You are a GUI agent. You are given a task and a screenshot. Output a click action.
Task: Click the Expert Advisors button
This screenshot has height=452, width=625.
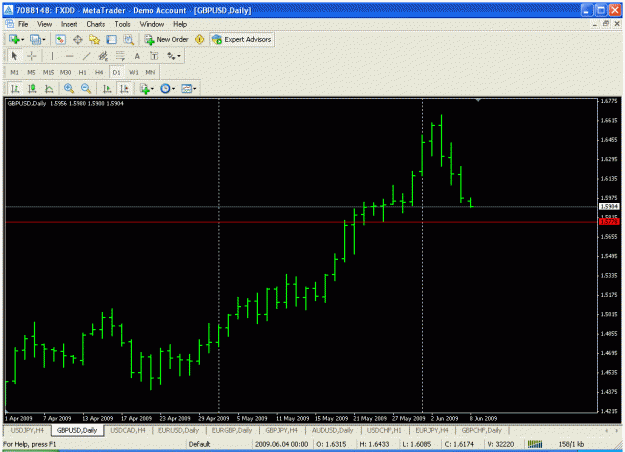pos(242,39)
